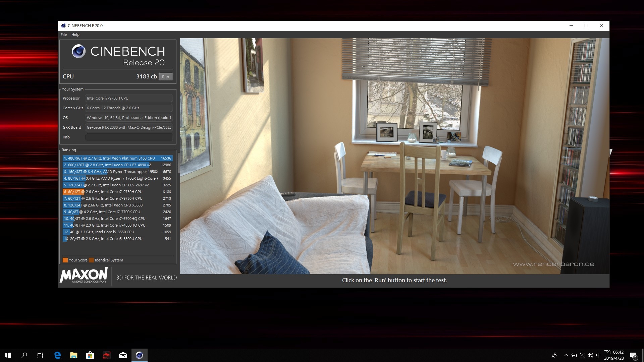Select ranking row Xeon CPU E5-2697 v2
Screen dimensions: 644x362
click(117, 185)
